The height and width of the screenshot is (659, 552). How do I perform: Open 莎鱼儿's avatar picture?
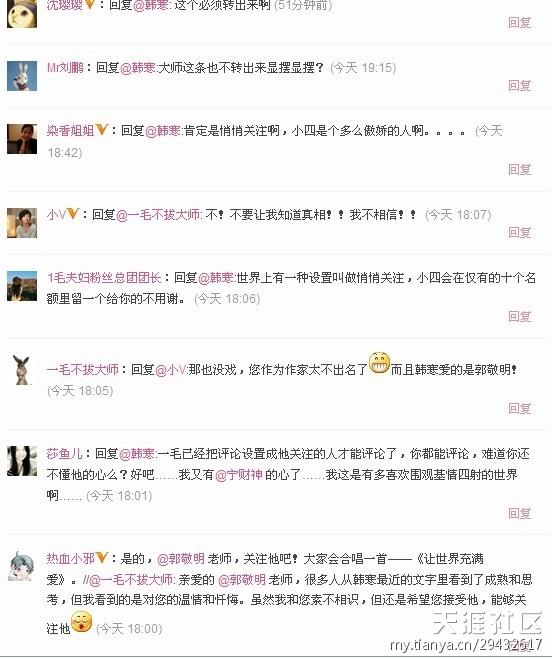[x=22, y=461]
